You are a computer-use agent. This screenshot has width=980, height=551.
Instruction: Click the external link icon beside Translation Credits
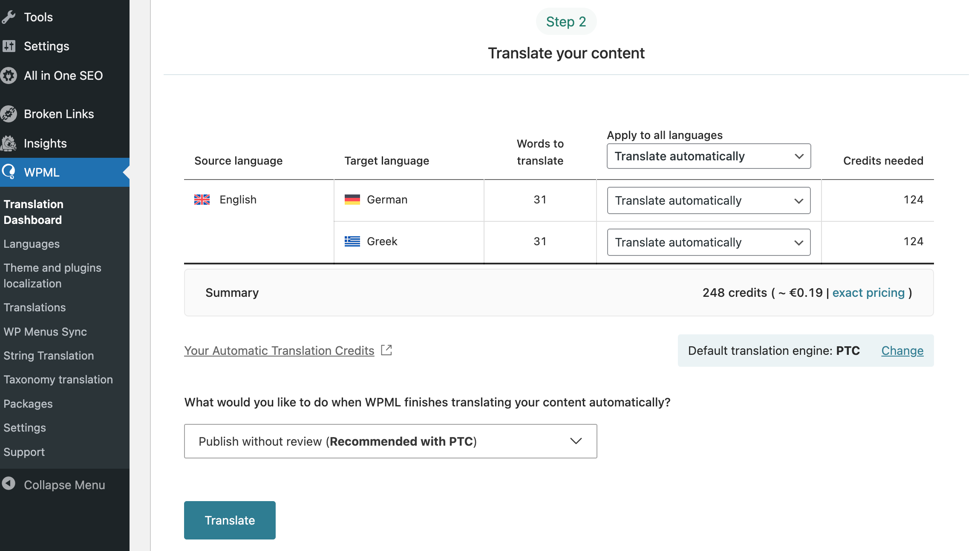pos(386,350)
